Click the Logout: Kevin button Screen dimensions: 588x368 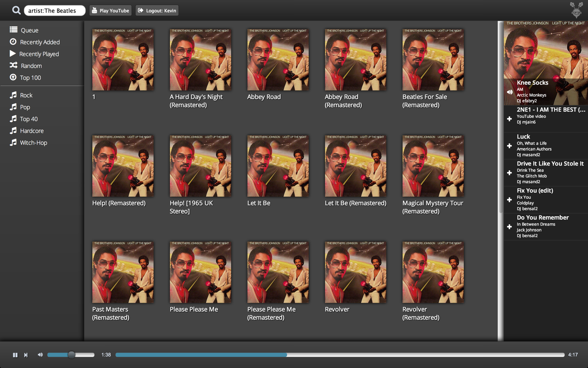(157, 11)
